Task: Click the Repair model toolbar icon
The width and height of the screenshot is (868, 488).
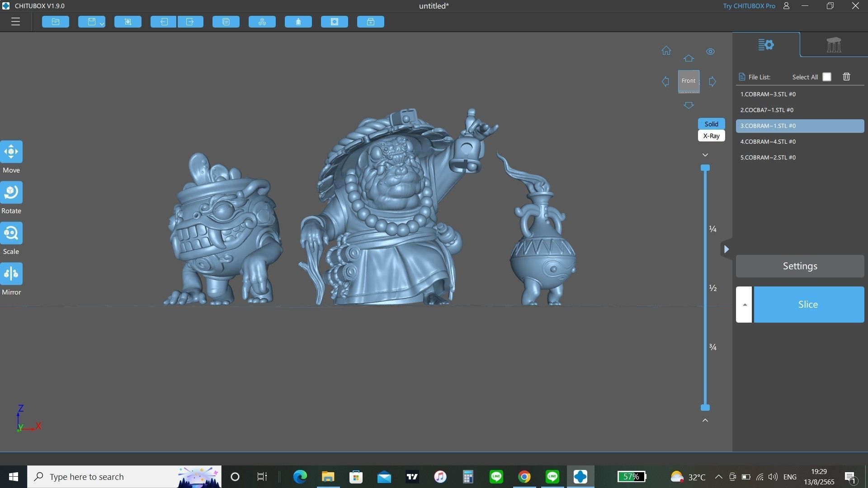Action: pyautogui.click(x=371, y=22)
